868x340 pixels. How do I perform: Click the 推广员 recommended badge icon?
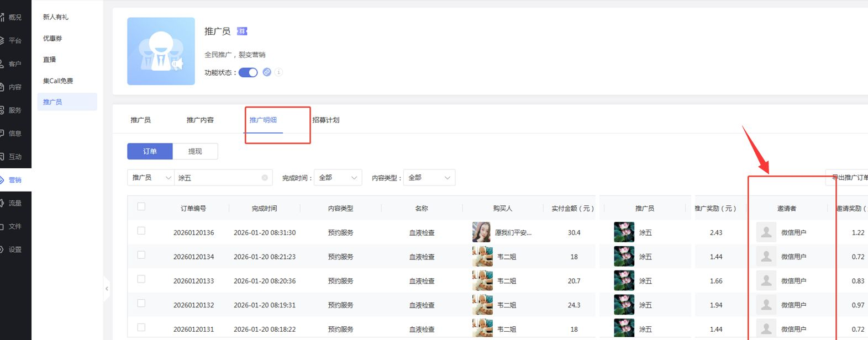pos(242,31)
